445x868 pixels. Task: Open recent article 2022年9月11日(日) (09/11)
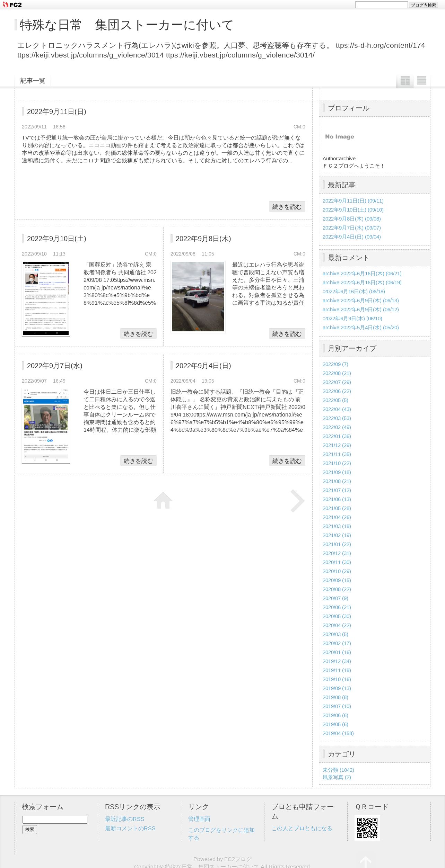[353, 201]
